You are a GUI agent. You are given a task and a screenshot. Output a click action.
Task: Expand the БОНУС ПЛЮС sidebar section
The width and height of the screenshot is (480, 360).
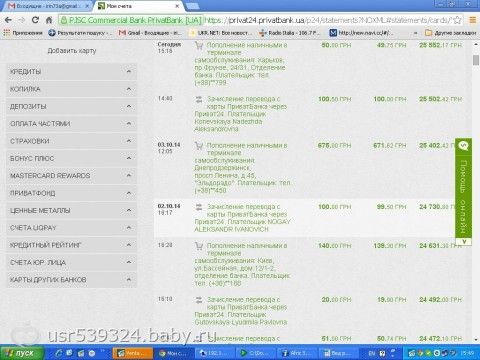point(71,158)
